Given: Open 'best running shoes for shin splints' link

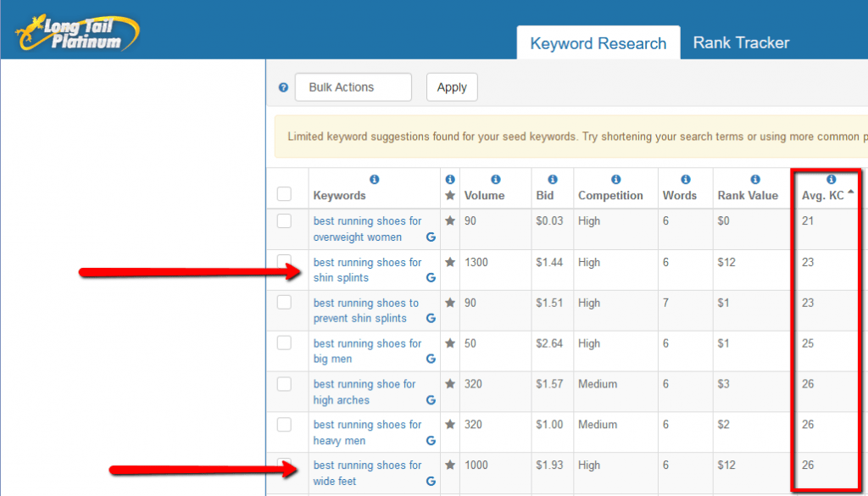Looking at the screenshot, I should coord(368,270).
